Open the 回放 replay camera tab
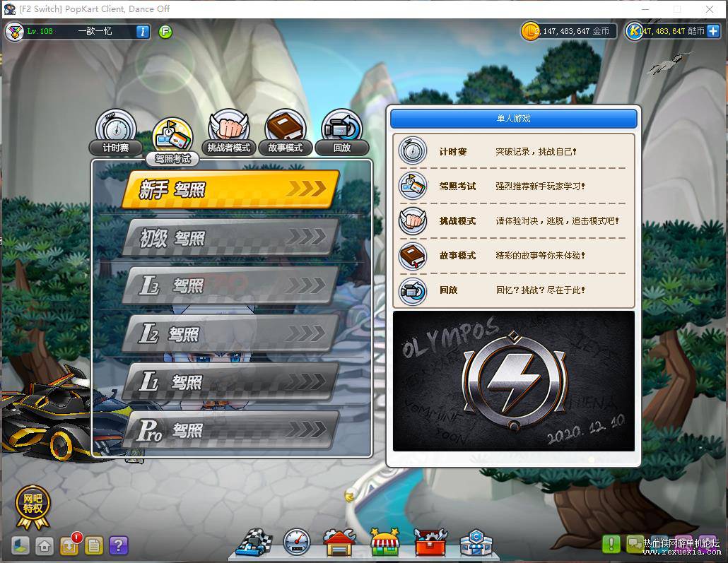Screen dimensions: 728x563 [341, 132]
